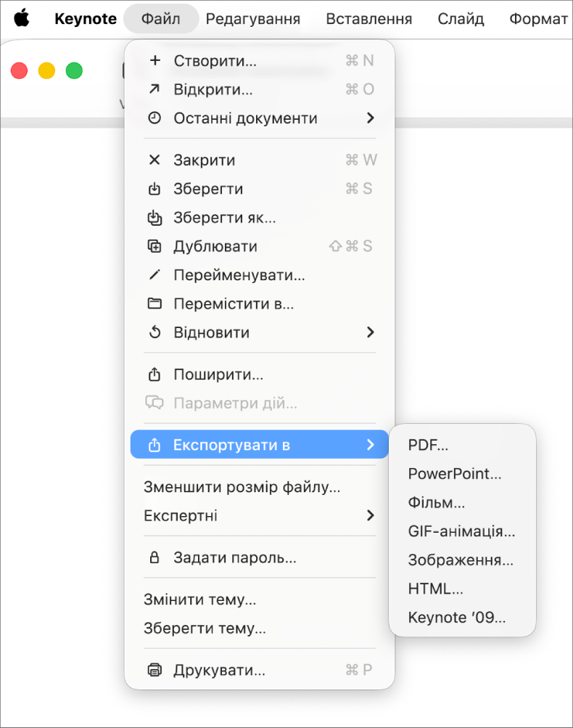Click the save-as icon beside Зберегти як
The height and width of the screenshot is (728, 573).
154,217
